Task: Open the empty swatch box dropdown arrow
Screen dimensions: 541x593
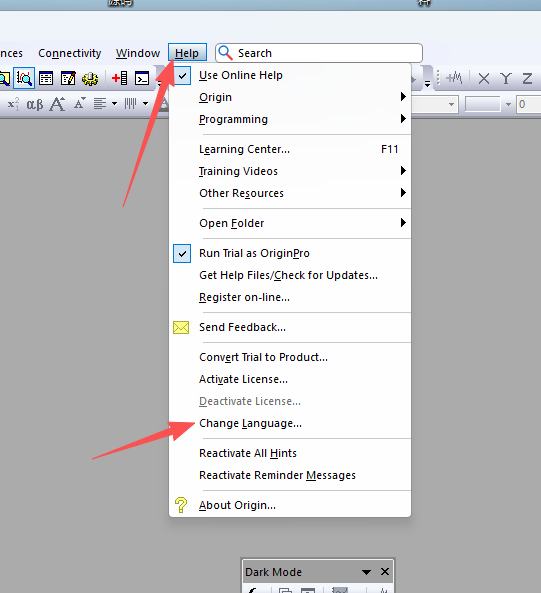Action: [508, 104]
